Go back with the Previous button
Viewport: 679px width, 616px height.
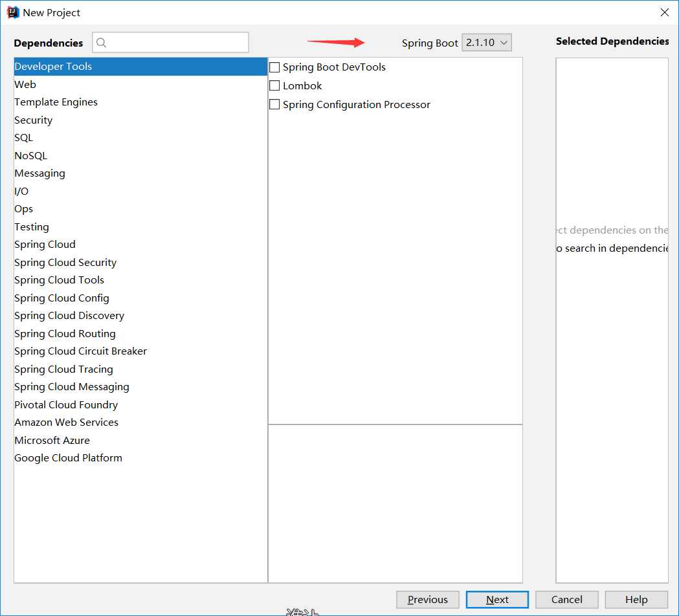pos(427,600)
